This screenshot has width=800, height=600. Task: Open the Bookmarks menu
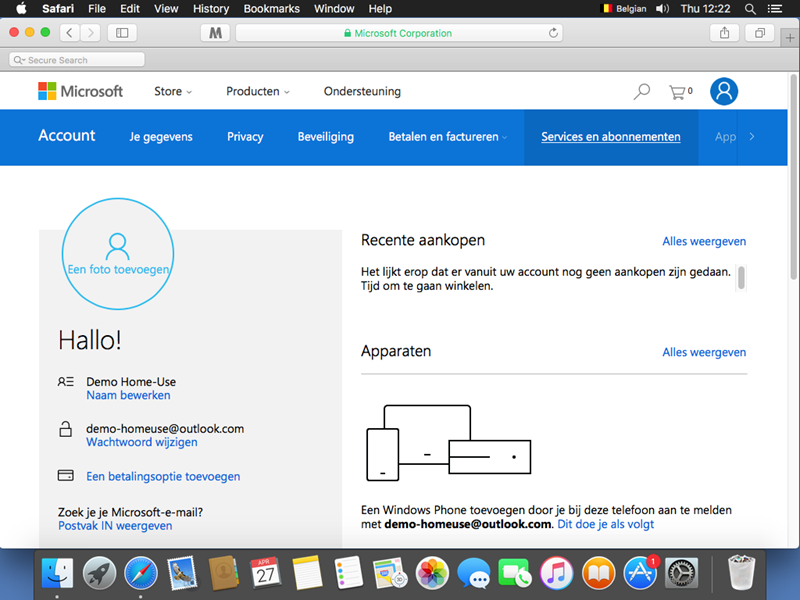tap(271, 9)
